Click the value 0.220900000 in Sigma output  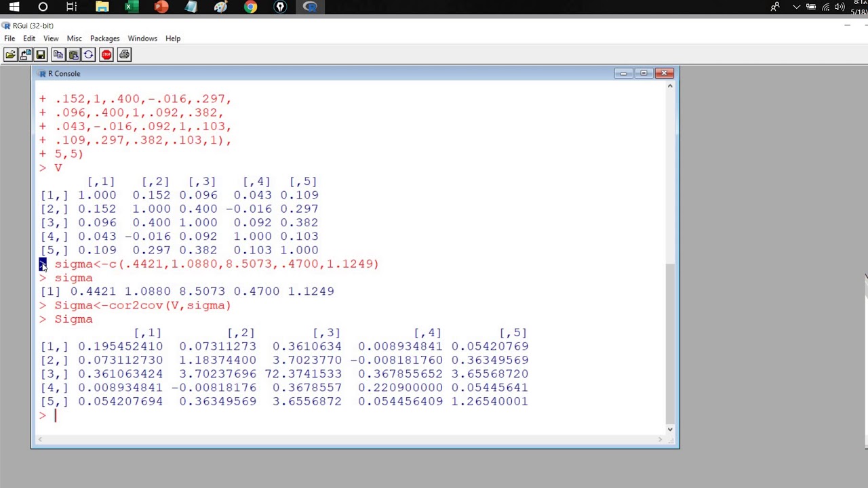tap(401, 388)
